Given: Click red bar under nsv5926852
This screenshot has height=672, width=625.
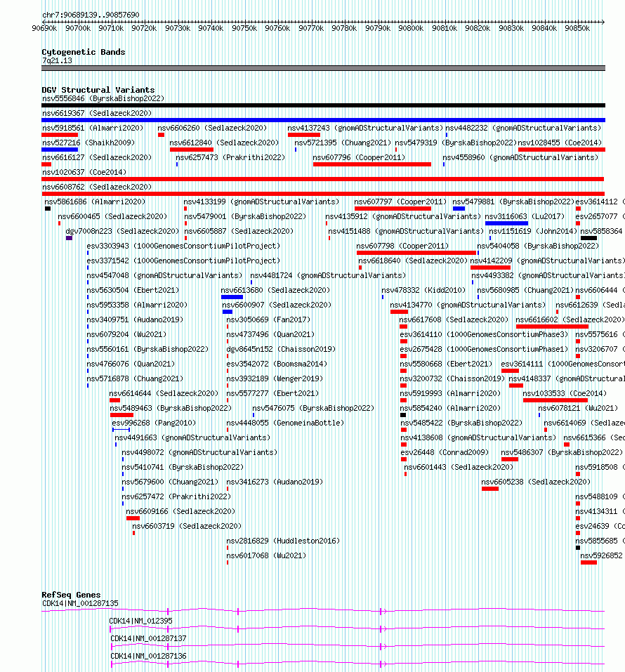Looking at the screenshot, I should click(588, 562).
